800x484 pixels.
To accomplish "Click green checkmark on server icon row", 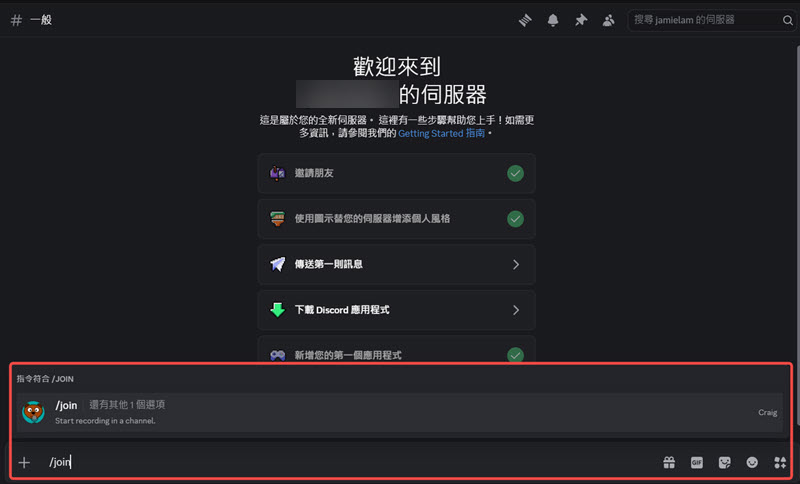I will [515, 219].
